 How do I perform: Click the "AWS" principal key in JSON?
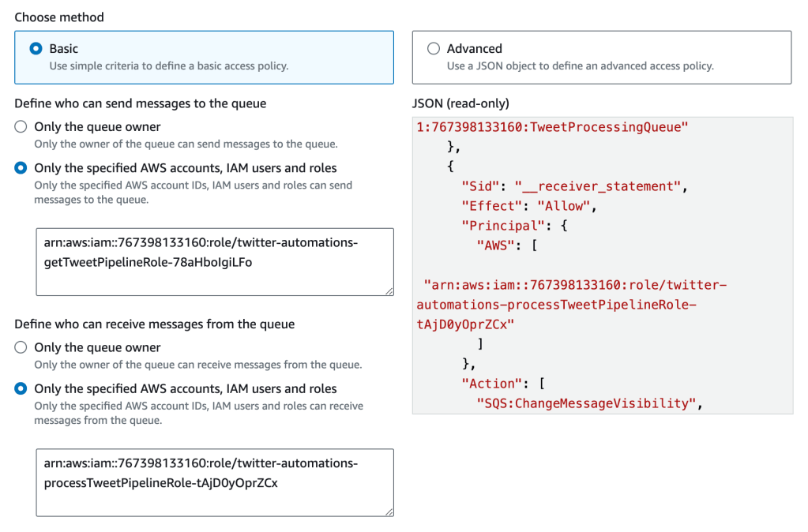coord(493,245)
